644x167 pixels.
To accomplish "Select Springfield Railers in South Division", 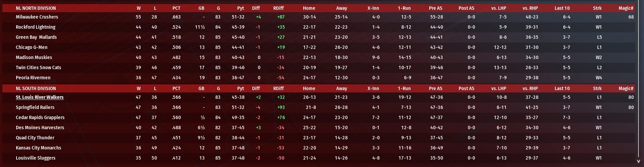I will click(x=35, y=107).
